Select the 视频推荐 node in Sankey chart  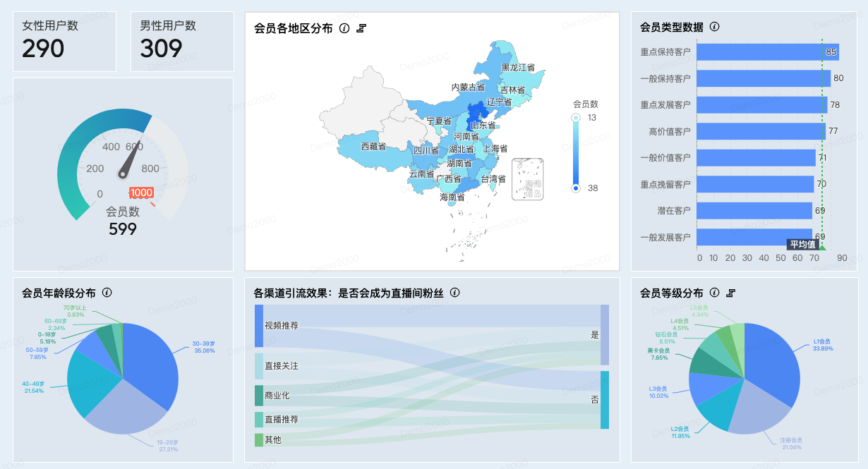pos(258,326)
